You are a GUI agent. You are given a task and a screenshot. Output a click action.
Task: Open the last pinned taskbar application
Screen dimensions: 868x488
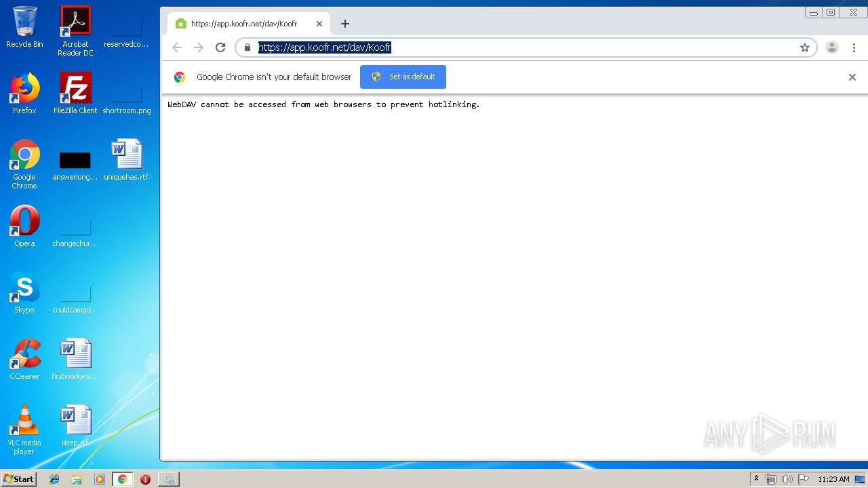tap(168, 479)
